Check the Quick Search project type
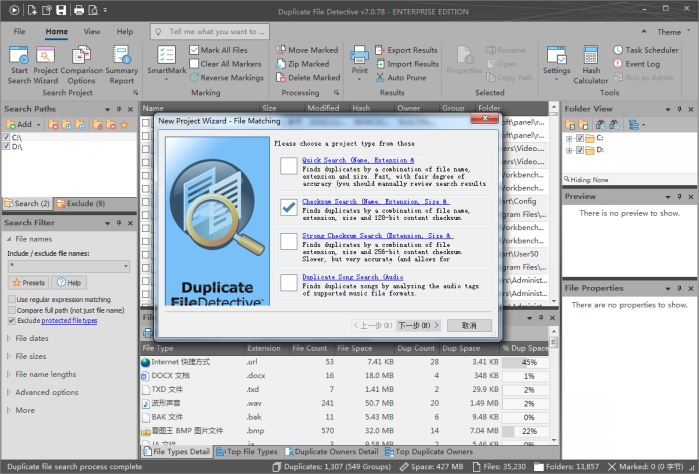This screenshot has height=474, width=699. tap(288, 166)
